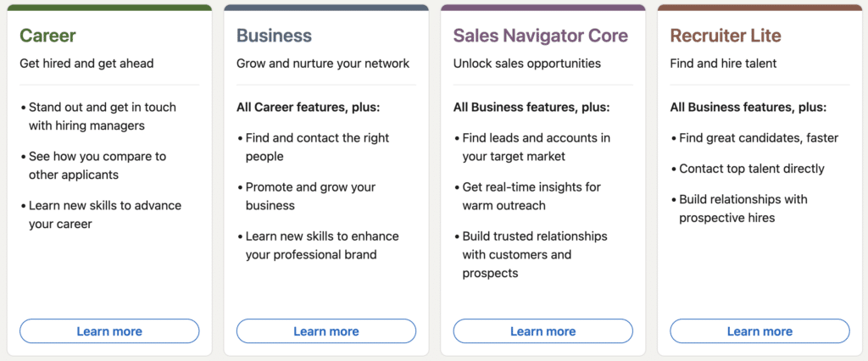
Task: Click the Business plan title
Action: 274,36
